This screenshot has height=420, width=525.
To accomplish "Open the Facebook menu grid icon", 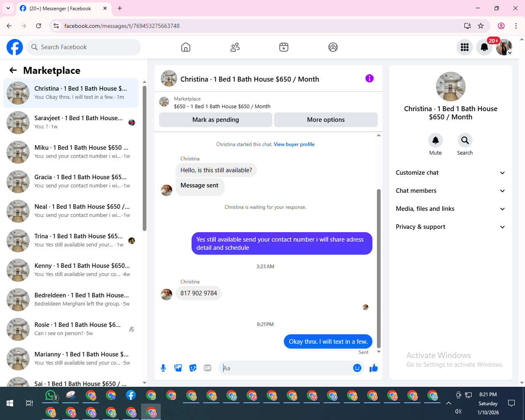I will pyautogui.click(x=465, y=47).
